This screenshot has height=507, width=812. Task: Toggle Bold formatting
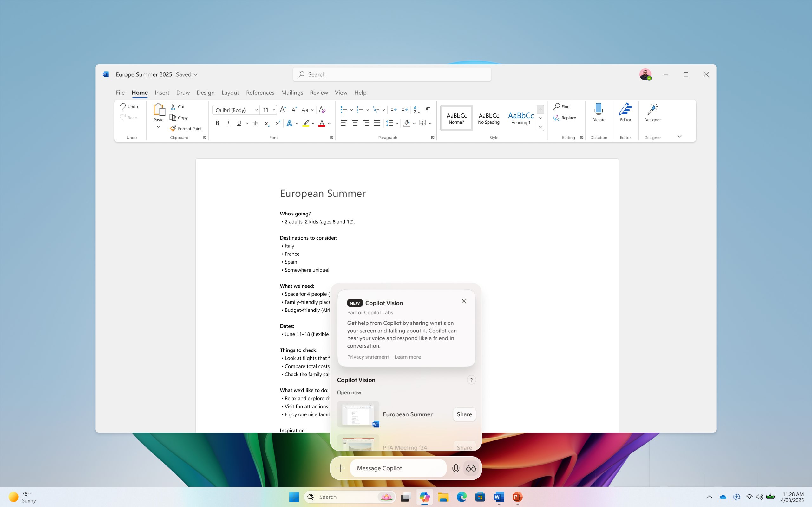[x=217, y=123]
